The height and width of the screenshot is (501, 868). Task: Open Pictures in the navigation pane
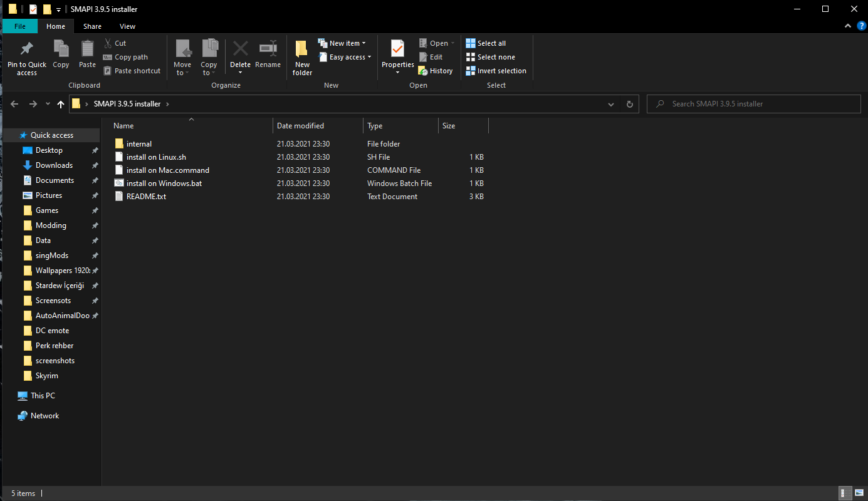49,195
